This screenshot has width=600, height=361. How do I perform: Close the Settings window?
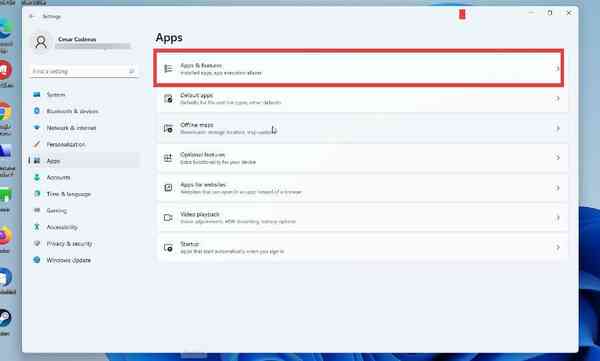coord(569,13)
